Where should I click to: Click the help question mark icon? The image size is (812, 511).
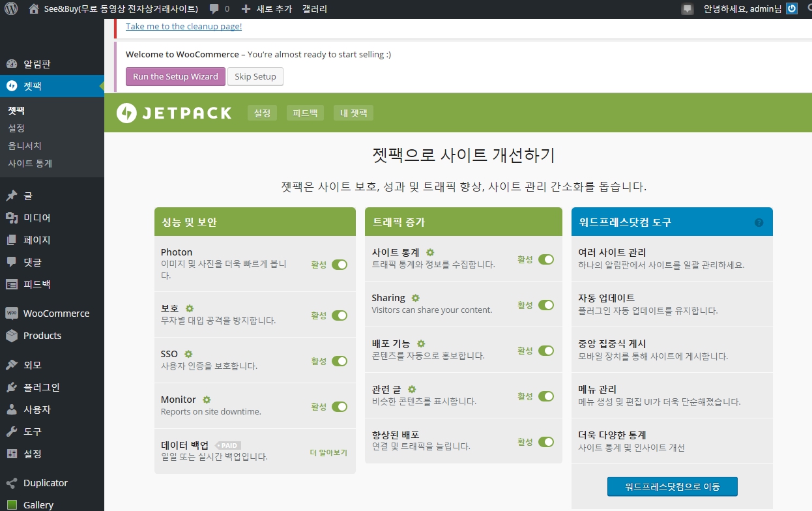click(759, 222)
